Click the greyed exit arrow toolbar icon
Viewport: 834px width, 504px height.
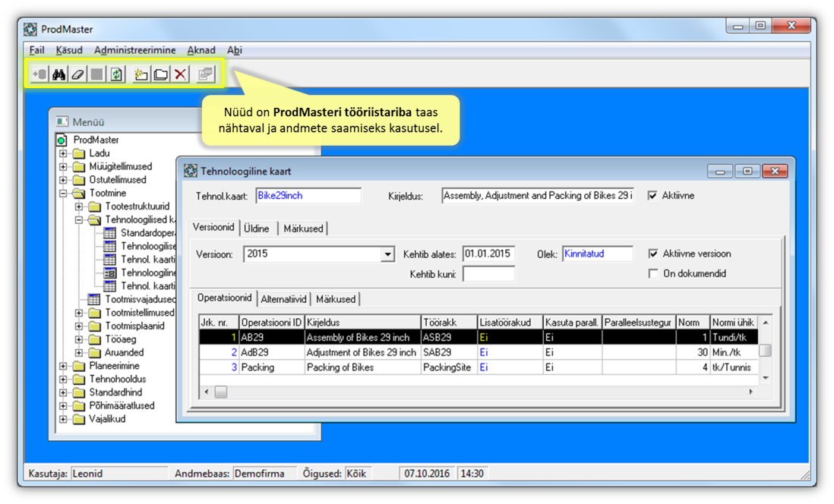click(x=39, y=74)
